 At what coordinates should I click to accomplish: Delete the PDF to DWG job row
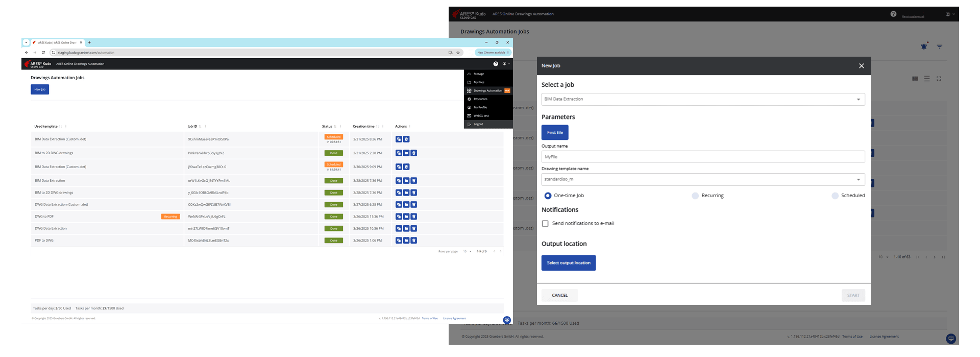[414, 240]
